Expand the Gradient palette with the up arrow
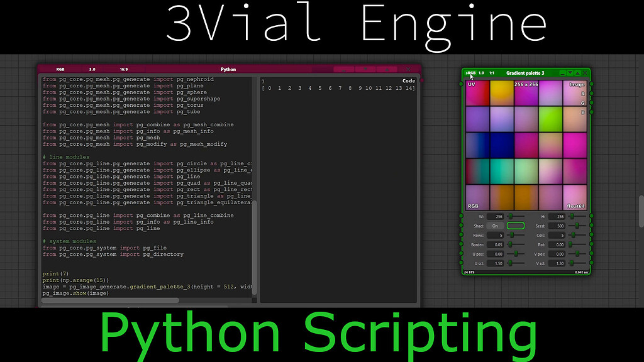This screenshot has width=644, height=362. 579,73
